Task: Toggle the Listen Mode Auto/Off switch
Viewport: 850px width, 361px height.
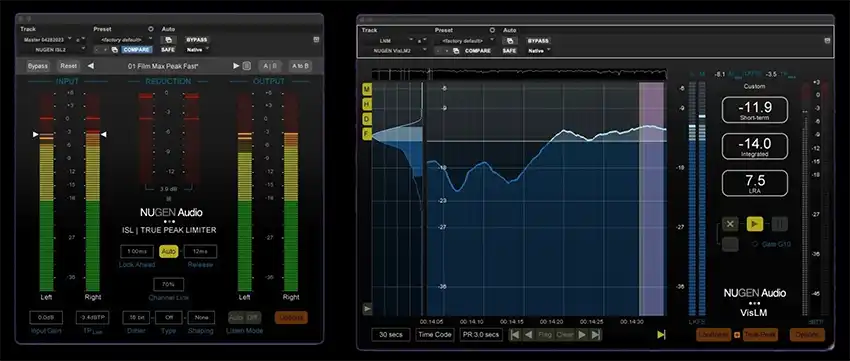Action: [x=244, y=317]
